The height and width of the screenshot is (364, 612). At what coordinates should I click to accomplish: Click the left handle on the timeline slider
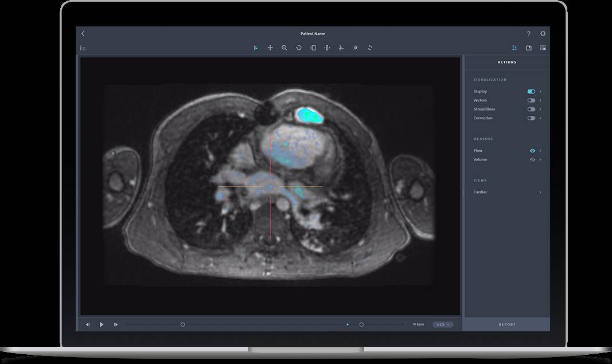coord(183,324)
